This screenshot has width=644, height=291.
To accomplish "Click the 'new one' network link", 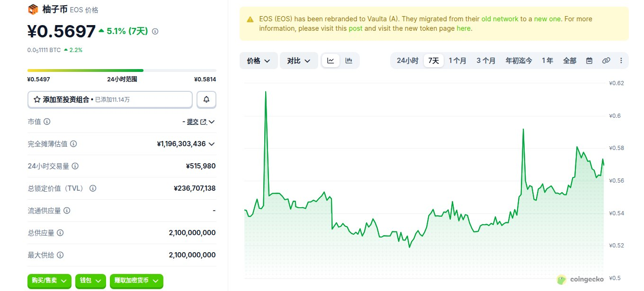I will (547, 19).
